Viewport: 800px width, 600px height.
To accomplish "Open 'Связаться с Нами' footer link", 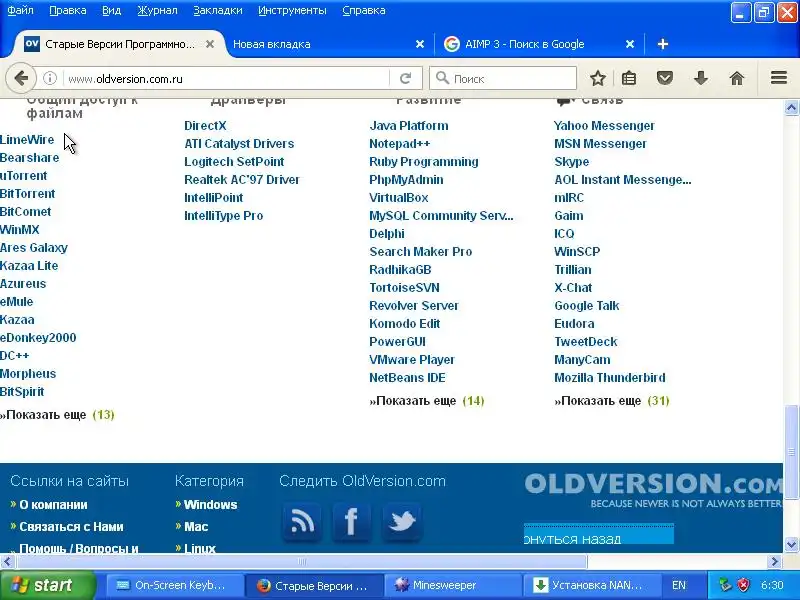I will [x=71, y=527].
